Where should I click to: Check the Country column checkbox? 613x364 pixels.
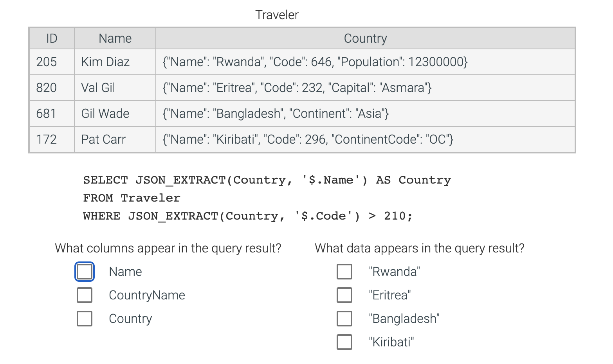click(x=84, y=319)
